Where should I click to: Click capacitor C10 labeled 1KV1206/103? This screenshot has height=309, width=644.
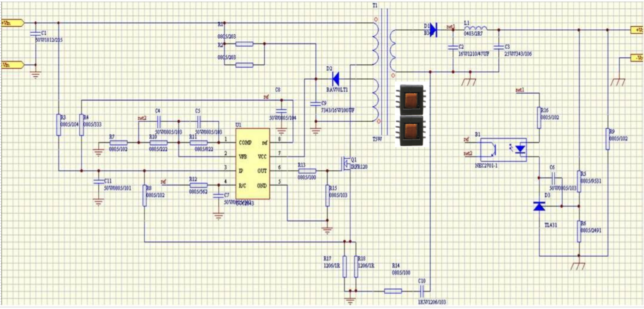pyautogui.click(x=423, y=291)
